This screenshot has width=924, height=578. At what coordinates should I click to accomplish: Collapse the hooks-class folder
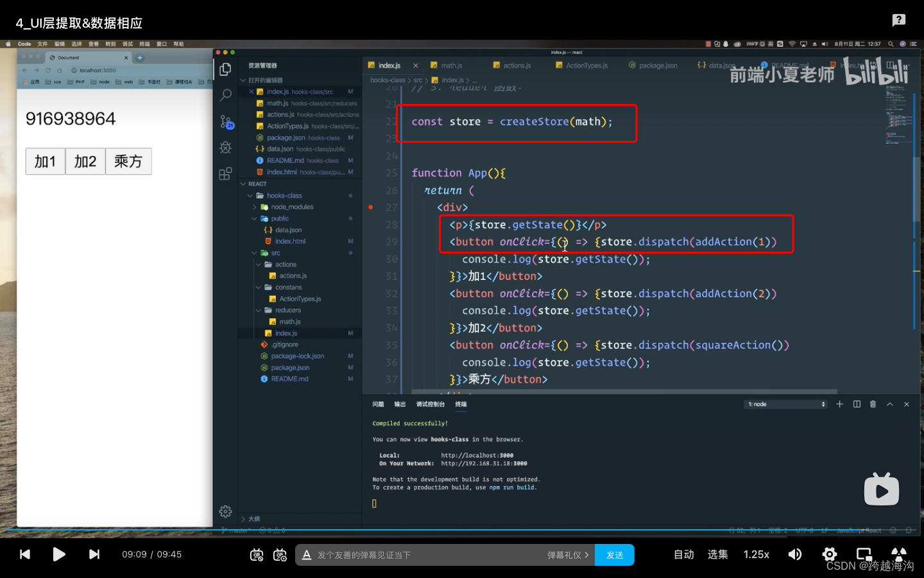pos(250,195)
